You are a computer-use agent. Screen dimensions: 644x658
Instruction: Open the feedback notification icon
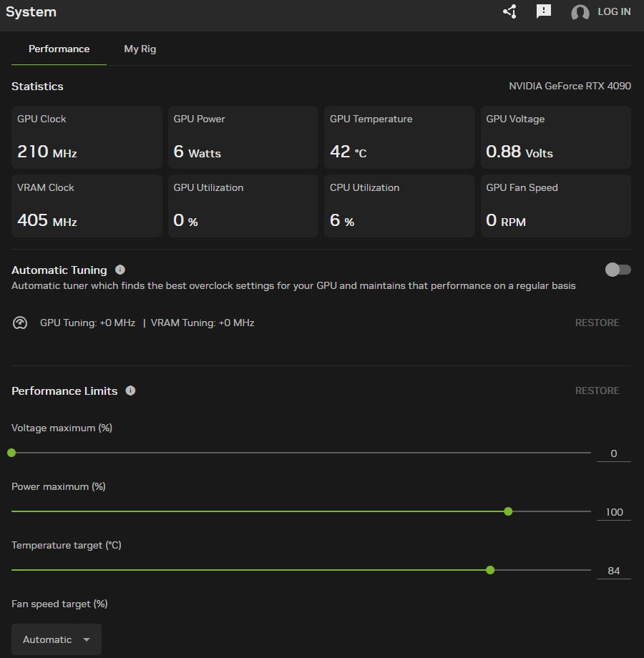click(x=544, y=11)
